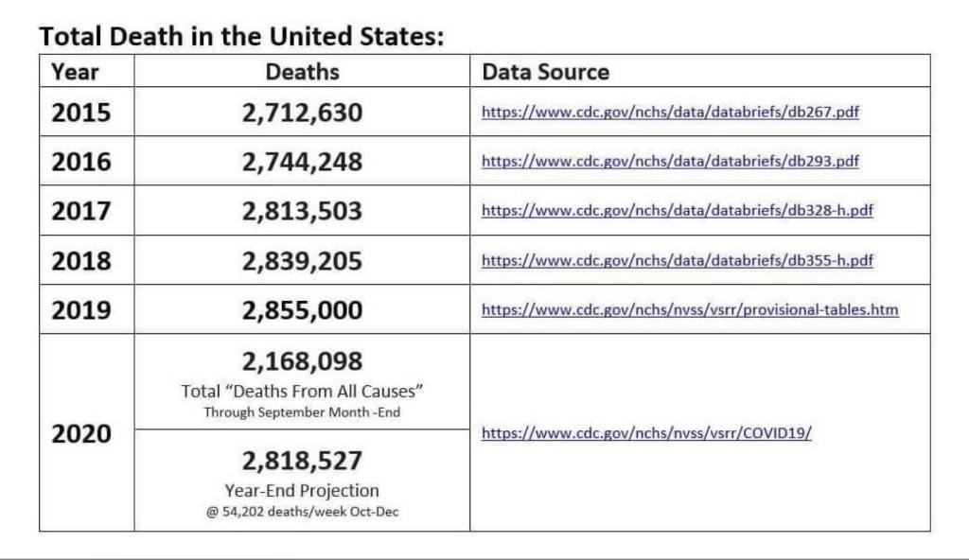
Task: Open the db293.pdf CDC data brief link
Action: pos(670,161)
